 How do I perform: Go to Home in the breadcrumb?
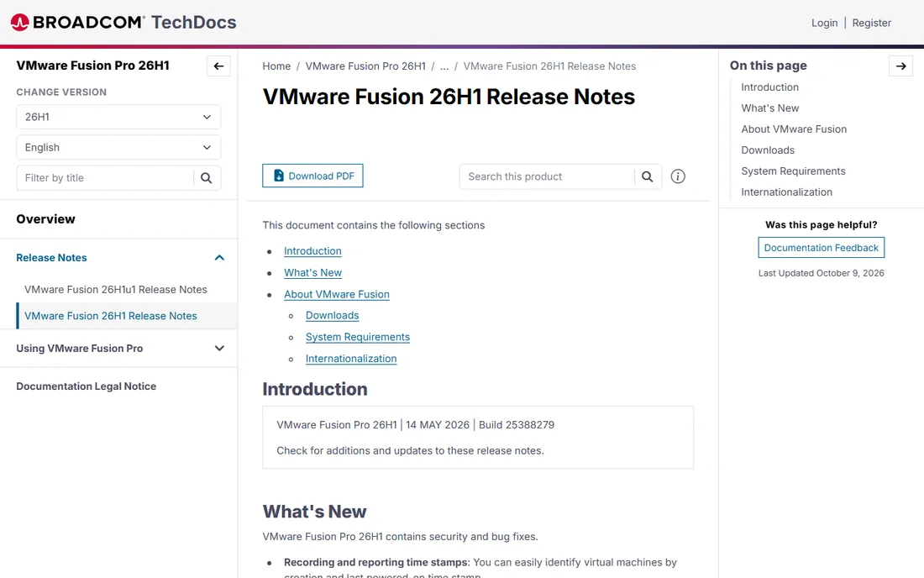point(276,66)
